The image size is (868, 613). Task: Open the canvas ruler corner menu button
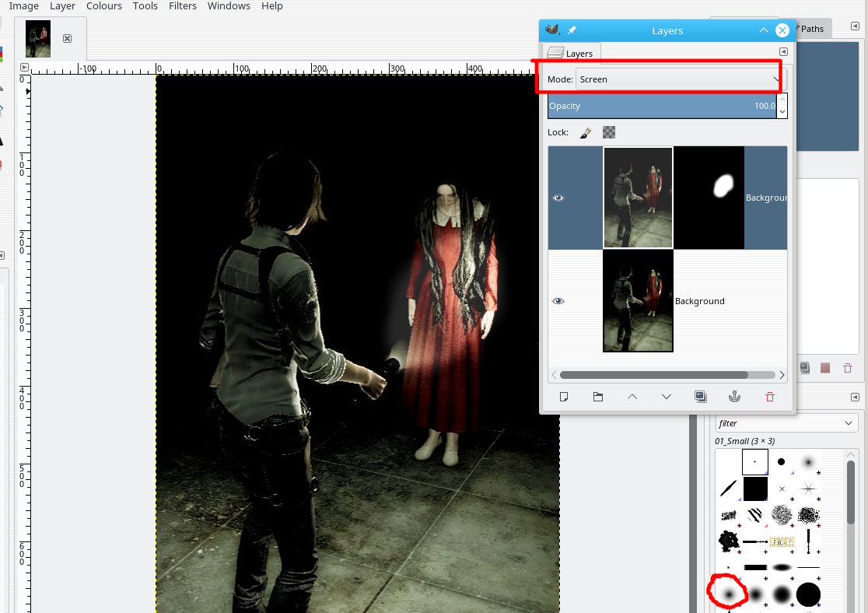[24, 67]
